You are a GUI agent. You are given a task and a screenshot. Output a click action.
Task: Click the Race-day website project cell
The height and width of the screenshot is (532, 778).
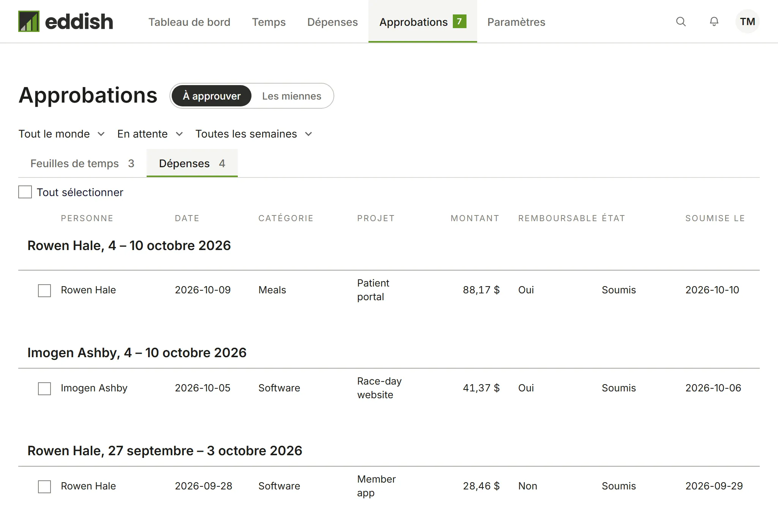pos(379,388)
